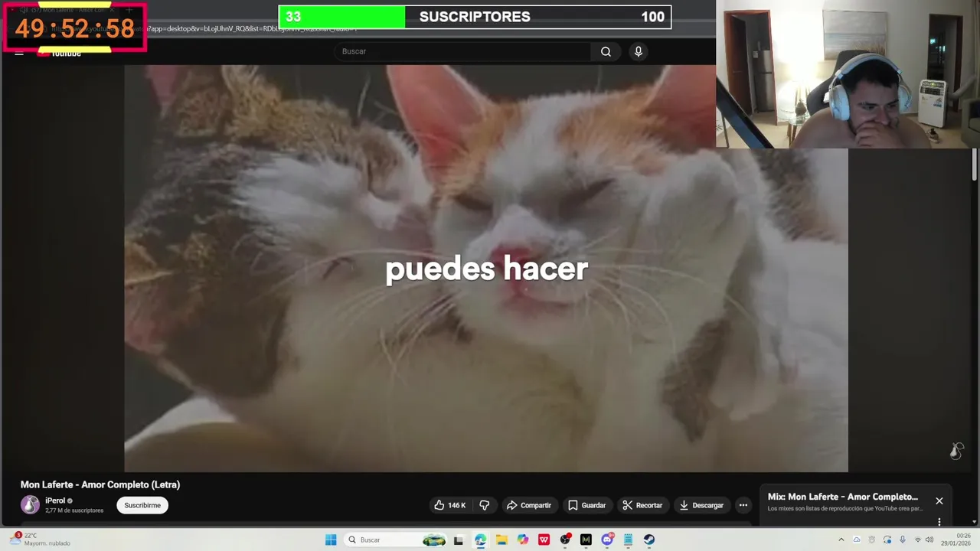Show hidden system tray icons chevron

click(x=841, y=540)
